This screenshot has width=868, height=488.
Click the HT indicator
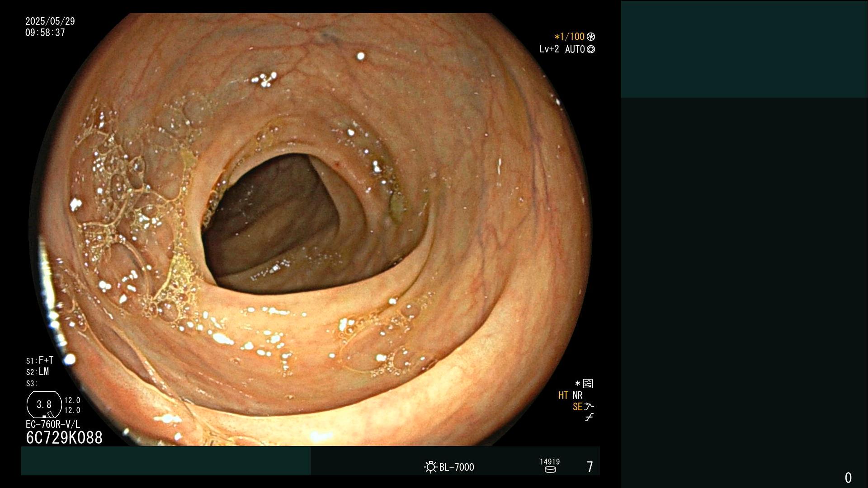coord(563,395)
